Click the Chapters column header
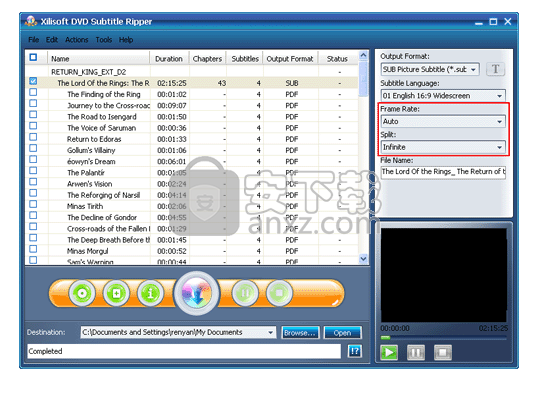Image resolution: width=554 pixels, height=395 pixels. pos(207,59)
